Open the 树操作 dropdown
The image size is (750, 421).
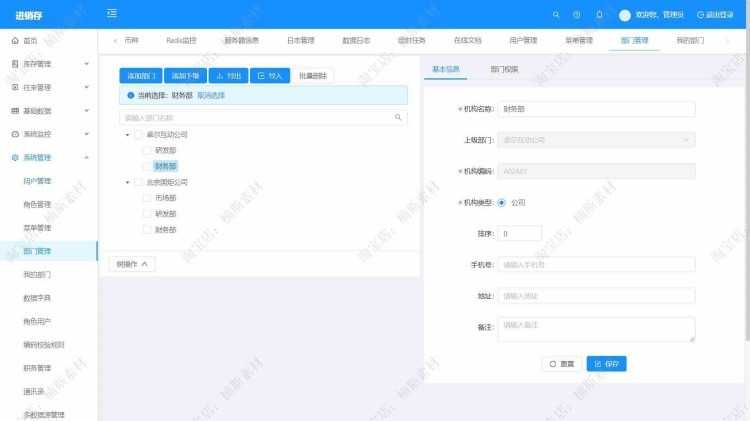tap(132, 264)
